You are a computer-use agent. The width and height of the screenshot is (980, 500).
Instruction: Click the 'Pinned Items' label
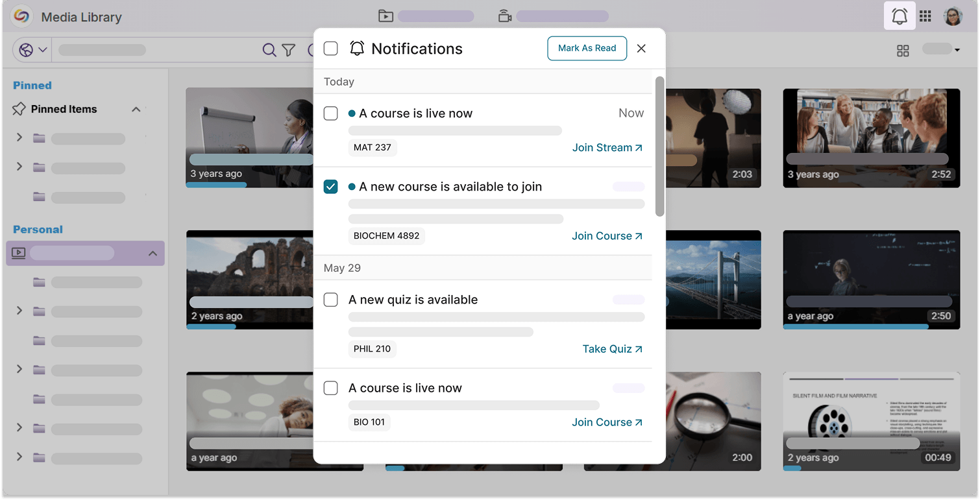(64, 109)
